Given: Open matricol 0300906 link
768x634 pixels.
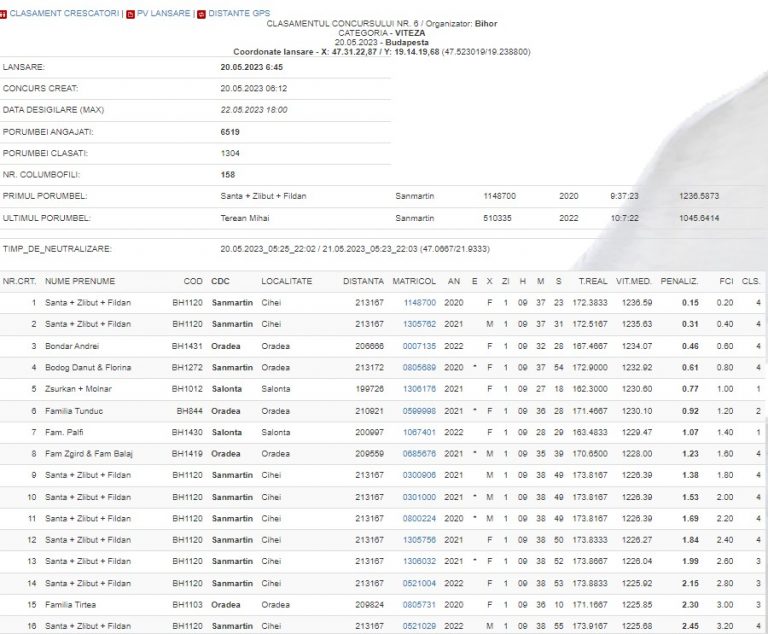Looking at the screenshot, I should [419, 475].
